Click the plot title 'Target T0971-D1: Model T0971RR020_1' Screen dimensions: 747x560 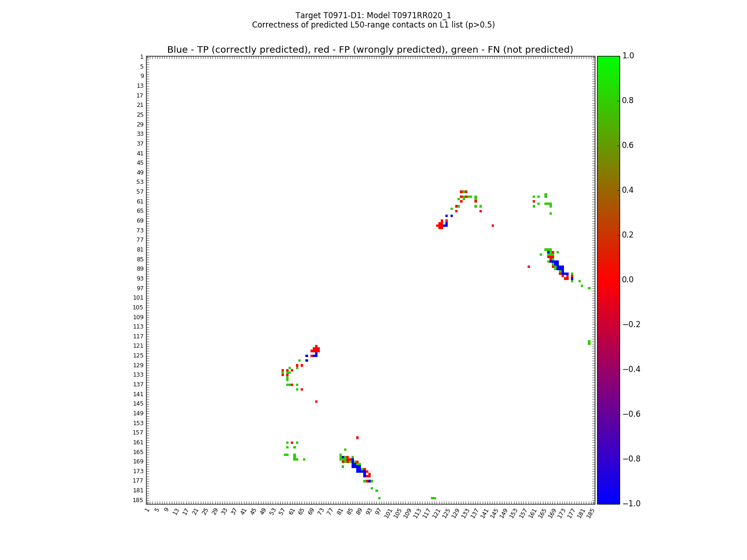coord(373,15)
